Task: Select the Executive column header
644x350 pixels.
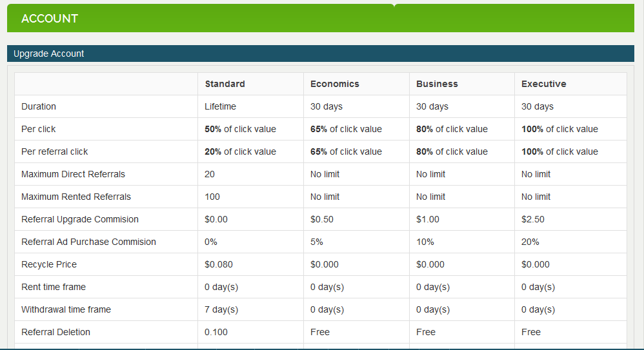Action: click(x=544, y=84)
